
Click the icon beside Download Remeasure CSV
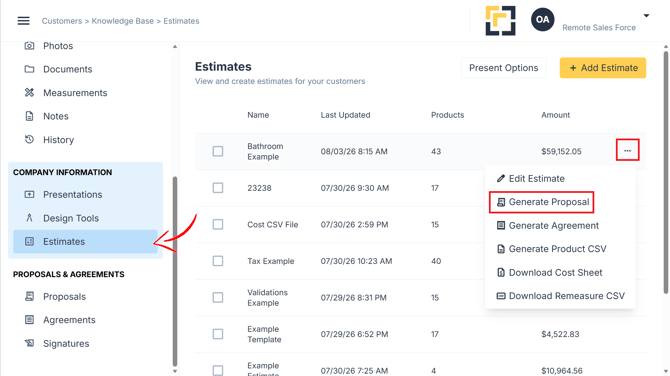pos(501,296)
